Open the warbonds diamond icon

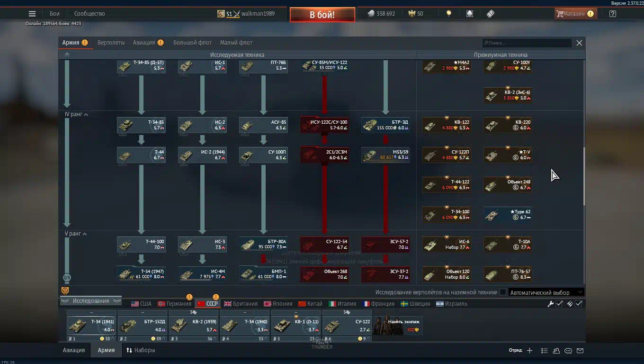click(x=470, y=14)
